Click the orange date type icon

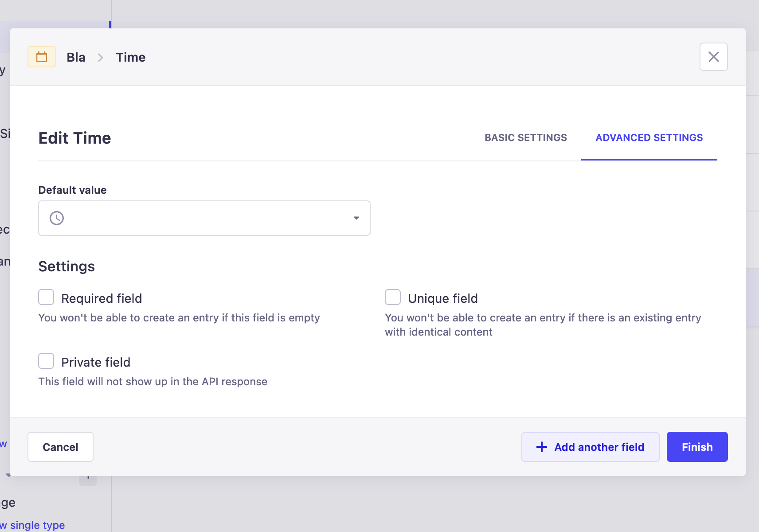42,57
